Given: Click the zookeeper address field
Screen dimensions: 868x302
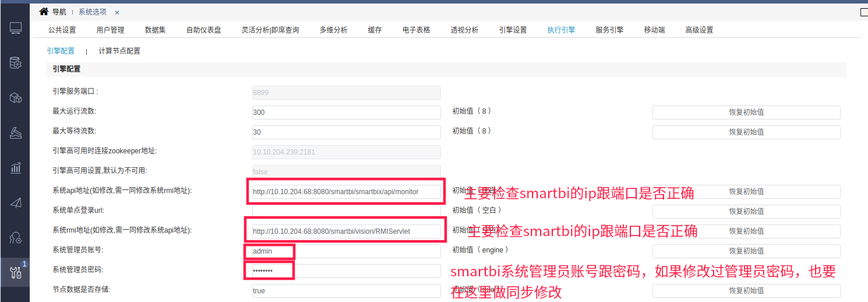Looking at the screenshot, I should click(x=346, y=152).
